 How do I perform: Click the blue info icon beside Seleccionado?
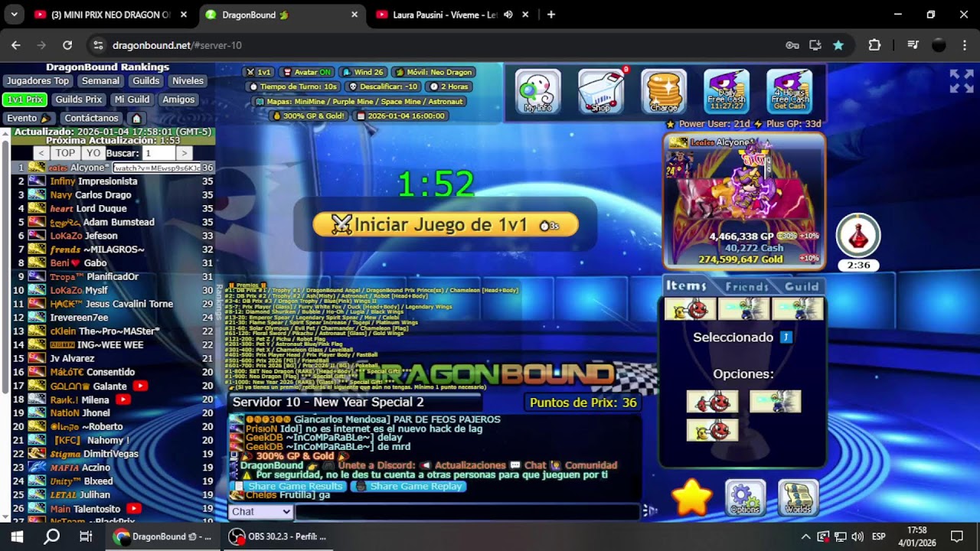coord(786,337)
